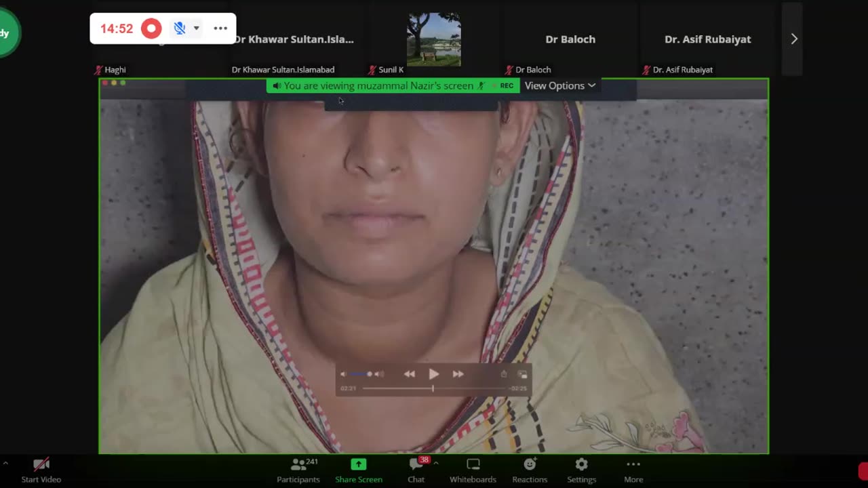868x488 pixels.
Task: Expand the caret left of Start Video
Action: point(5,464)
